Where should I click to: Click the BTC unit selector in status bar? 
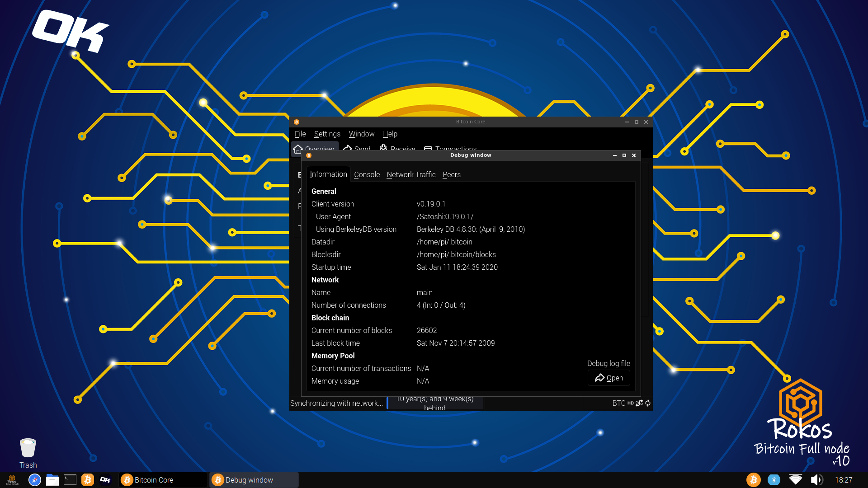coord(619,403)
